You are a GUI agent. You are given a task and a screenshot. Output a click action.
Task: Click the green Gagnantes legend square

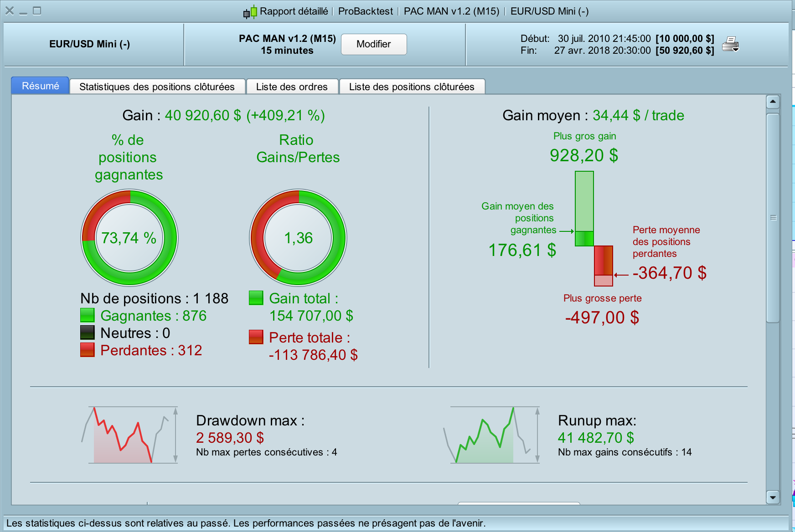point(88,315)
